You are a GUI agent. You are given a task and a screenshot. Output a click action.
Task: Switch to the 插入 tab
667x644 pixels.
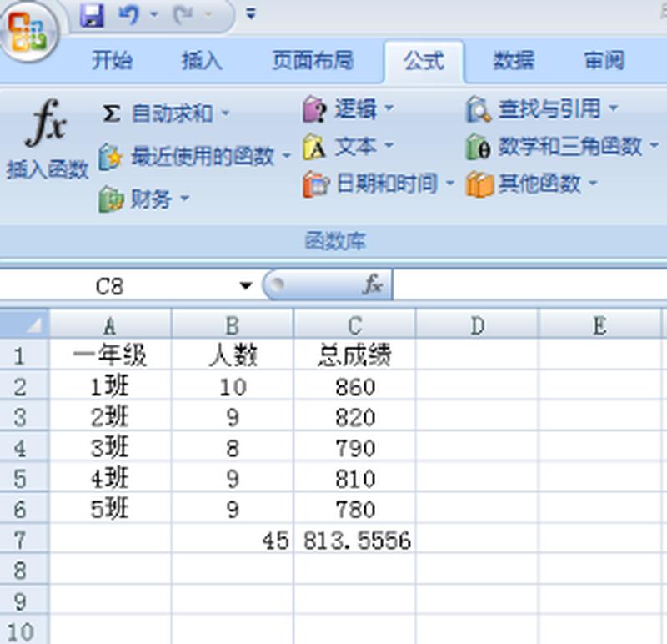coord(202,60)
